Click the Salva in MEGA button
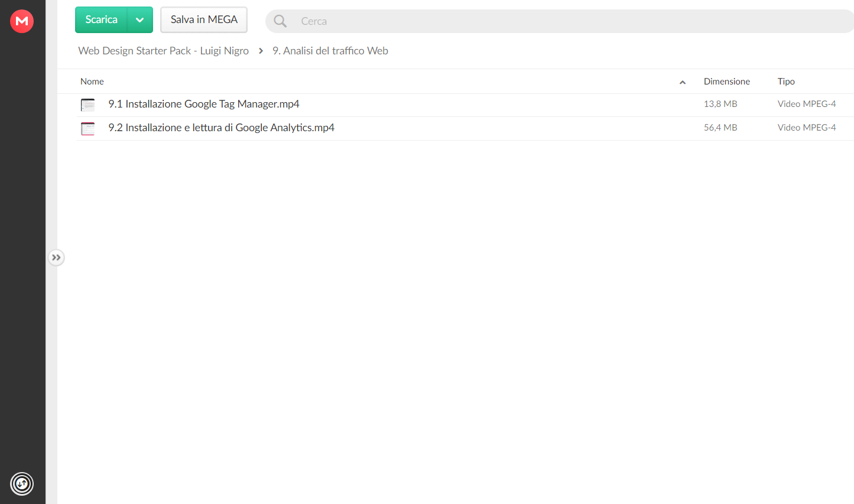The height and width of the screenshot is (504, 854). (x=204, y=20)
